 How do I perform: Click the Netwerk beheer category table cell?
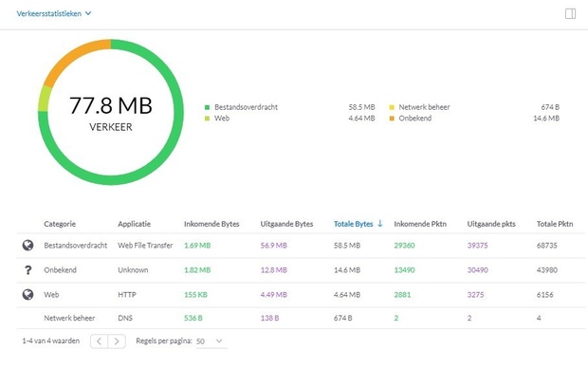pyautogui.click(x=69, y=318)
